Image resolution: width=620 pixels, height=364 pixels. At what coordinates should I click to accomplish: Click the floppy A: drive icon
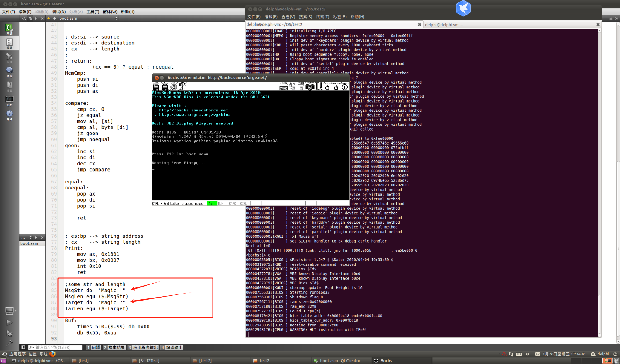[156, 87]
